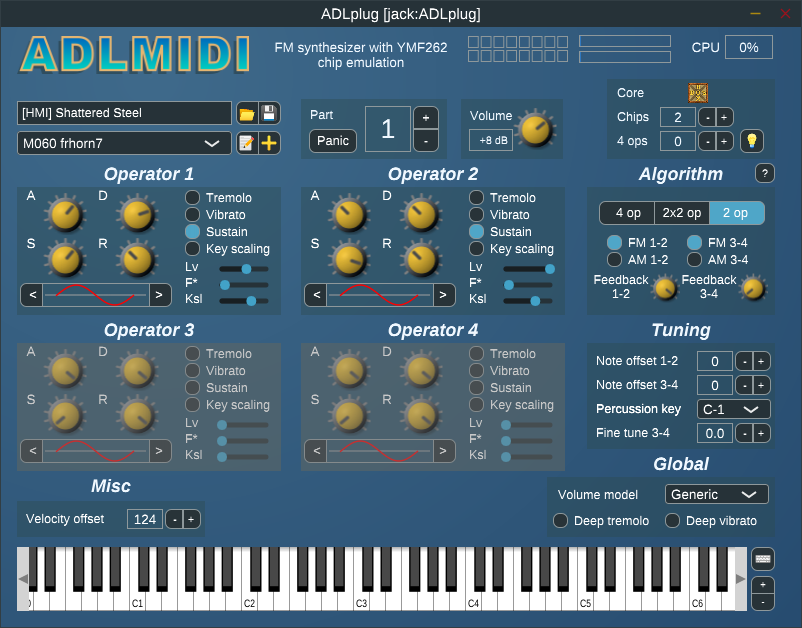Image resolution: width=802 pixels, height=628 pixels.
Task: Decrease the Part number with minus
Action: pos(426,140)
